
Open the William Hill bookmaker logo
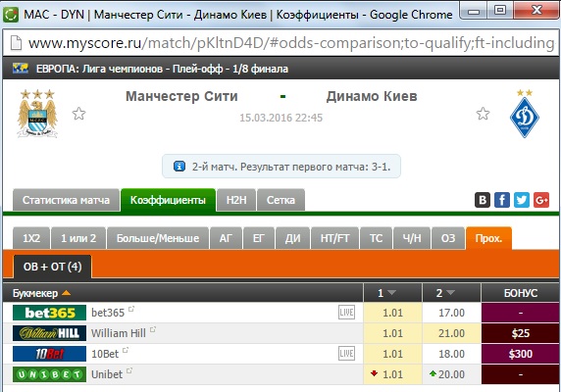[x=49, y=333]
